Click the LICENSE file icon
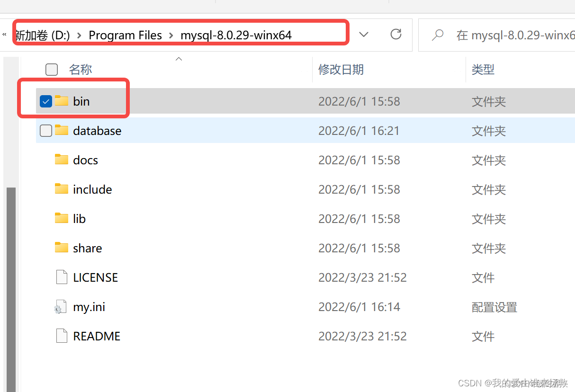 coord(62,277)
